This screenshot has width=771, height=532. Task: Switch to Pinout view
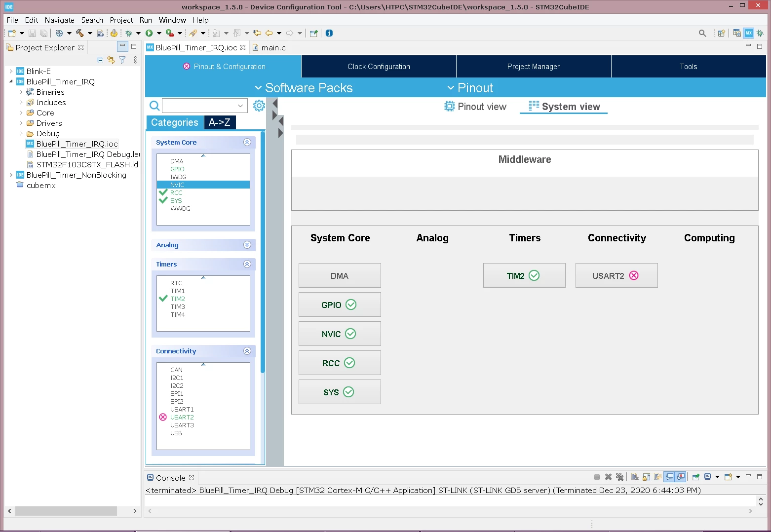tap(475, 107)
